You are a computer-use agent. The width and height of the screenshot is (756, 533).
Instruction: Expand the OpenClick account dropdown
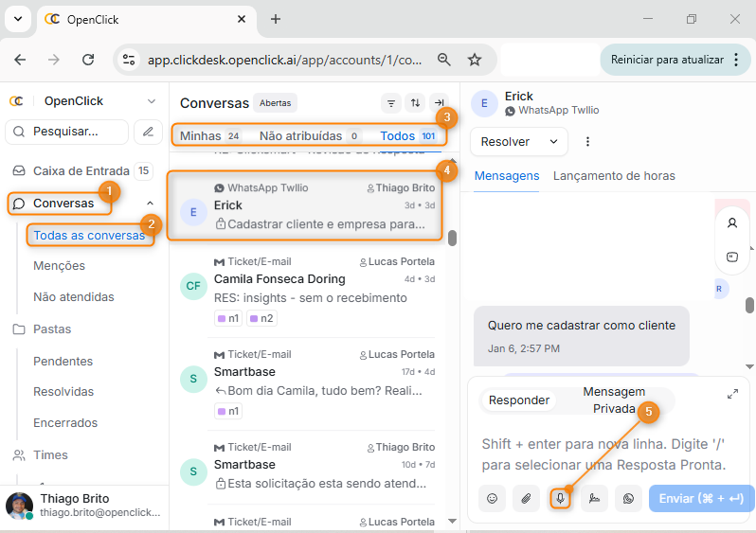tap(151, 101)
